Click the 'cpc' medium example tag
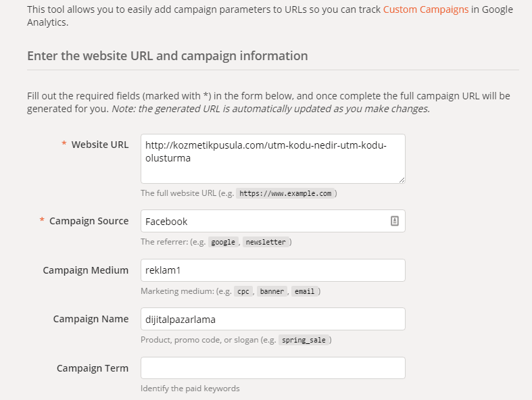 [x=242, y=291]
